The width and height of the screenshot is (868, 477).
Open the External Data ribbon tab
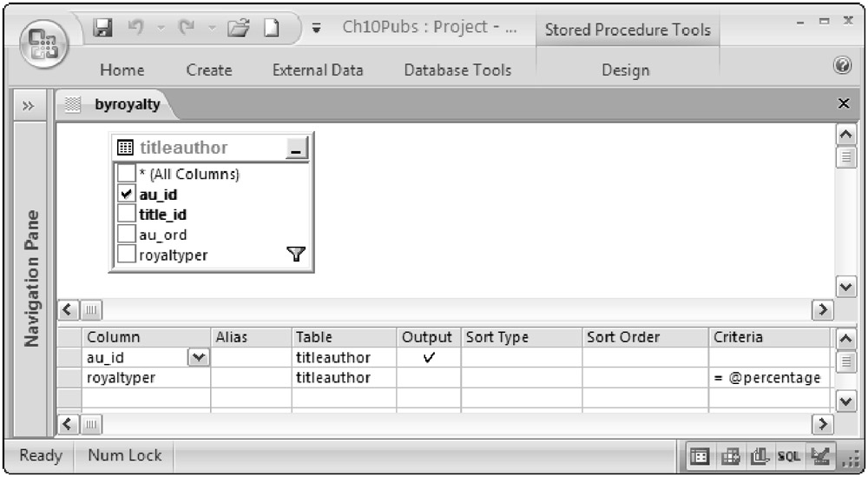click(x=318, y=70)
